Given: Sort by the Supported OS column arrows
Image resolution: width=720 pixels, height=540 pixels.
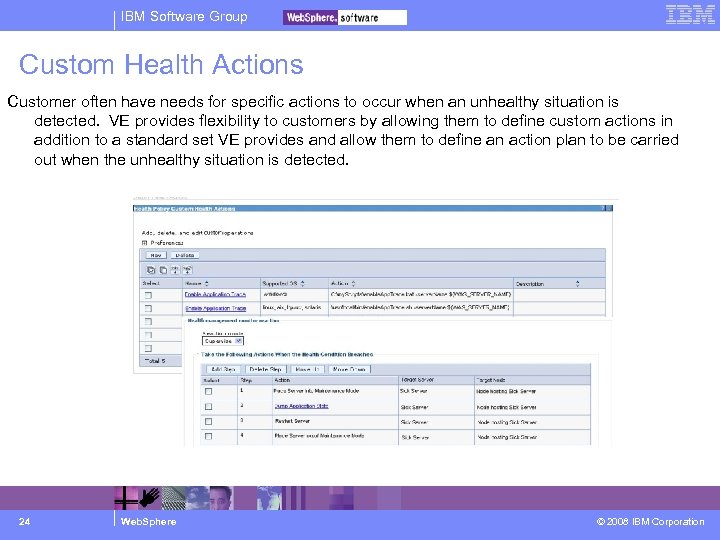Looking at the screenshot, I should click(x=302, y=283).
